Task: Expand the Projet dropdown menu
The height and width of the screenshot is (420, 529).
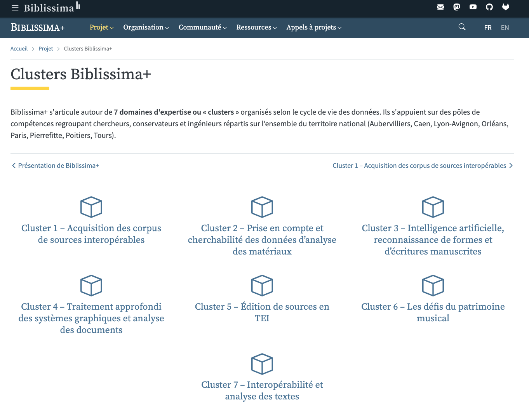Action: coord(101,28)
